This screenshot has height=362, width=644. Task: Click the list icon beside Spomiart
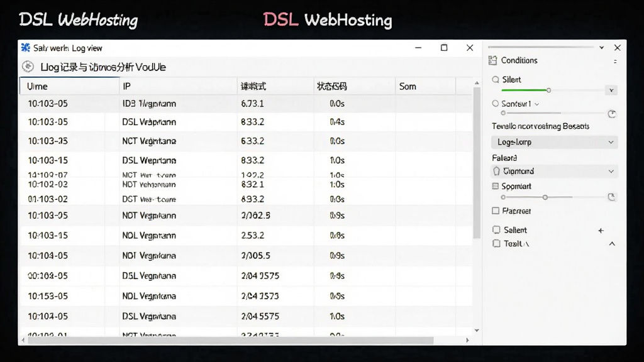496,186
